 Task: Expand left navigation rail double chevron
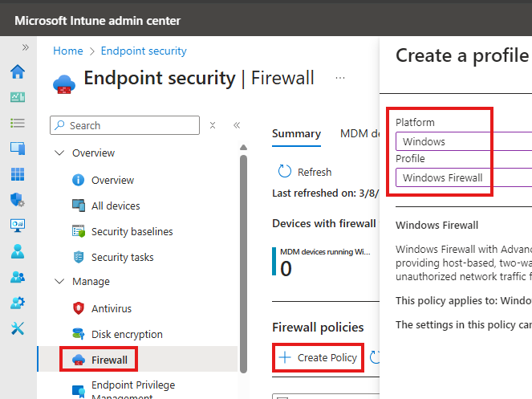tap(26, 47)
